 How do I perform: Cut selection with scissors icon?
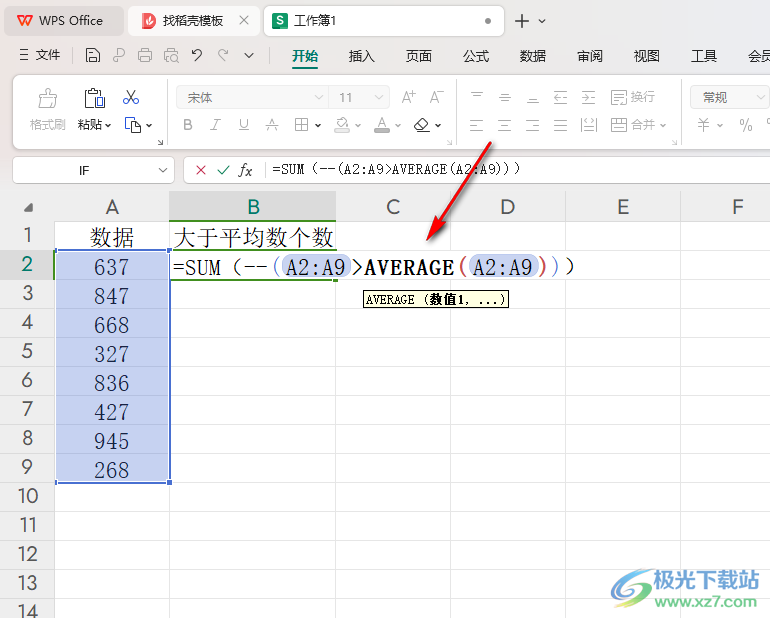coord(131,97)
